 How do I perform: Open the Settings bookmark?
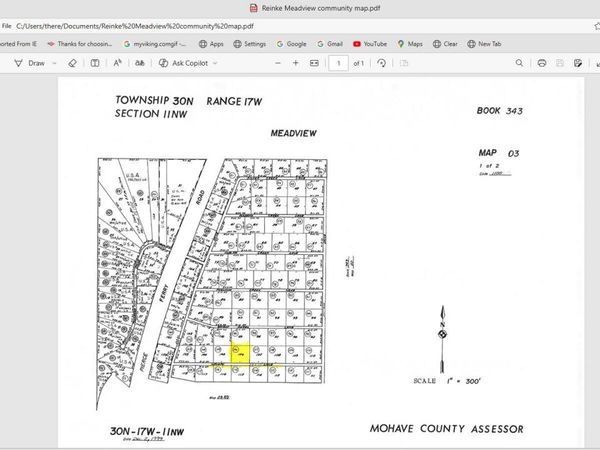click(x=249, y=44)
